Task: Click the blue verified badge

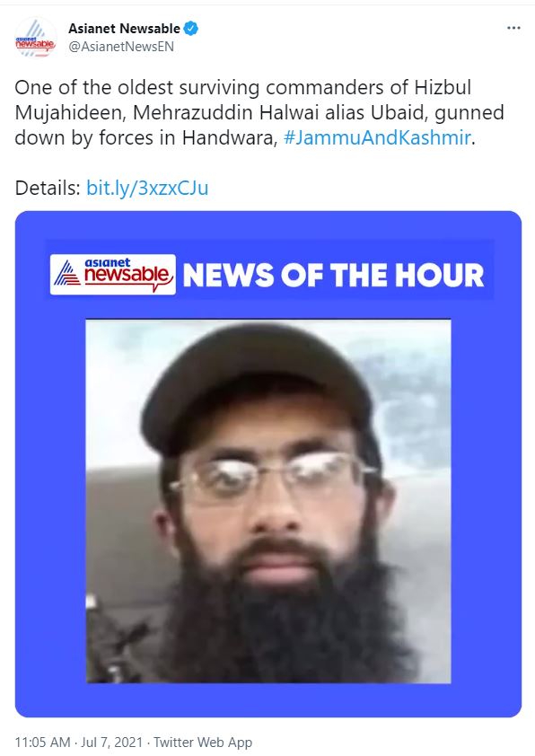Action: pyautogui.click(x=191, y=29)
